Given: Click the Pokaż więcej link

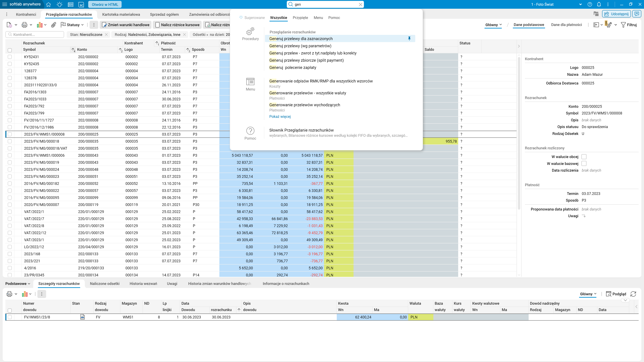Looking at the screenshot, I should coord(280,116).
